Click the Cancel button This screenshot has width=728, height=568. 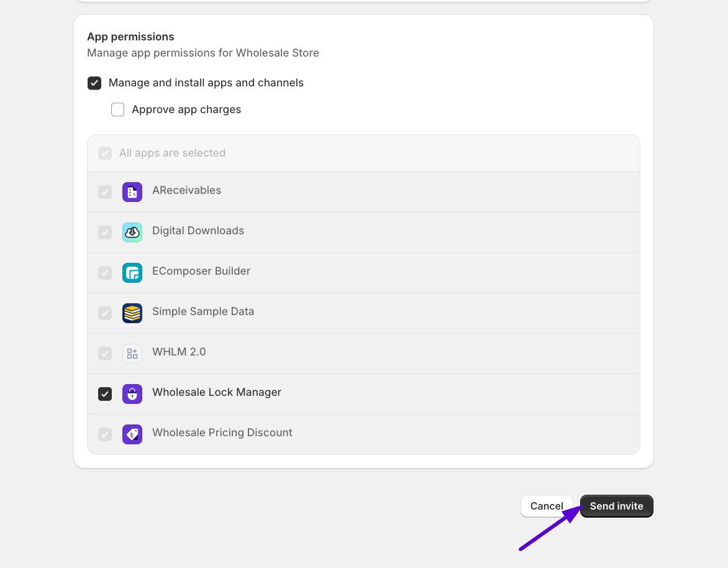coord(547,506)
